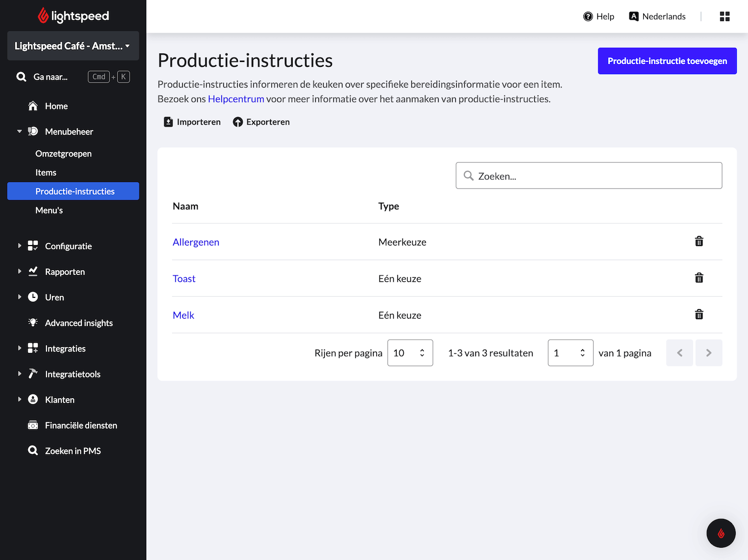Screen dimensions: 748x560
Task: Open the Melk production instruction
Action: (183, 315)
